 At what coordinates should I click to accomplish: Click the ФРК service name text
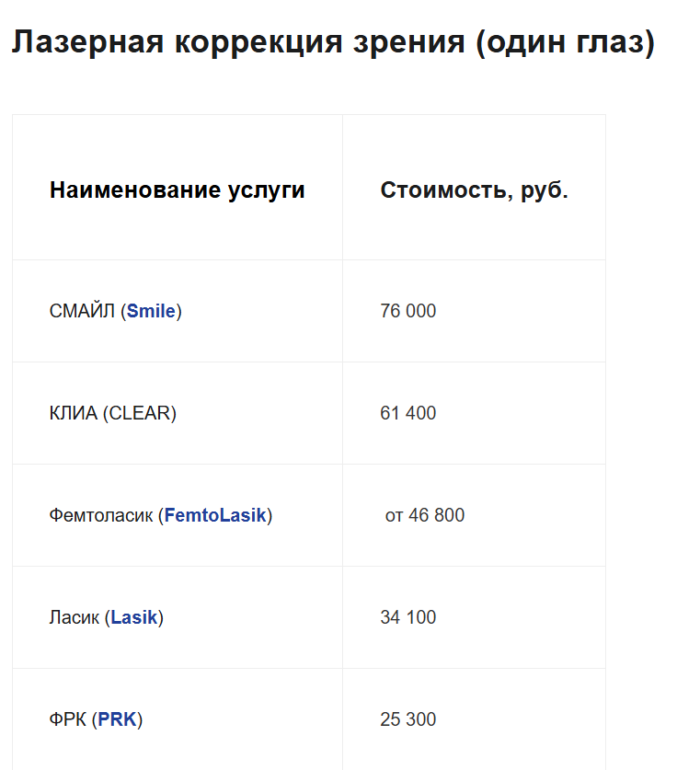pos(68,719)
